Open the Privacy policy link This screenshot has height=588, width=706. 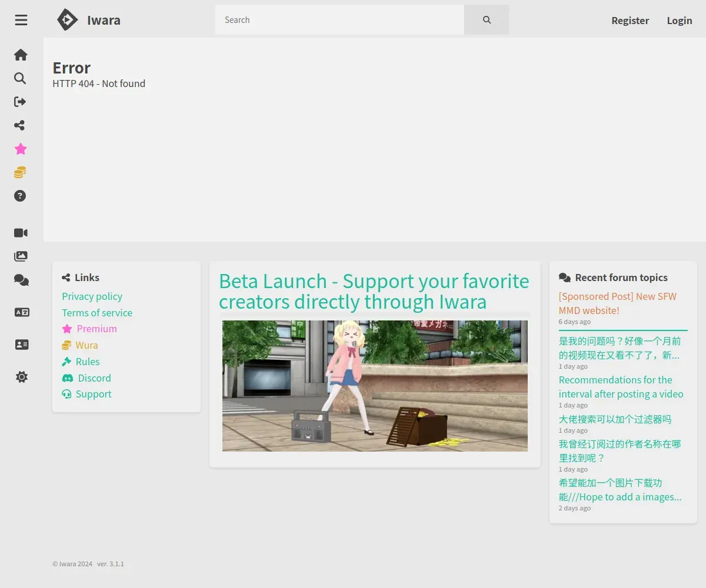(92, 296)
